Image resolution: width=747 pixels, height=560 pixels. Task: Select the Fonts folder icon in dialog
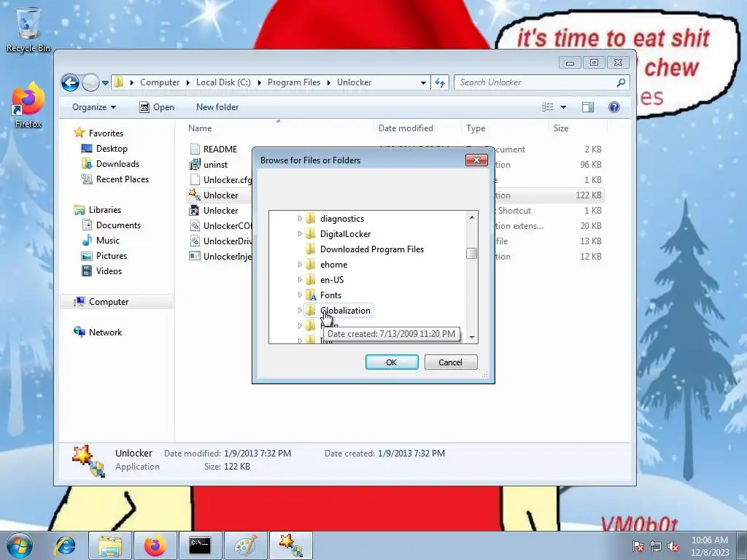(311, 295)
